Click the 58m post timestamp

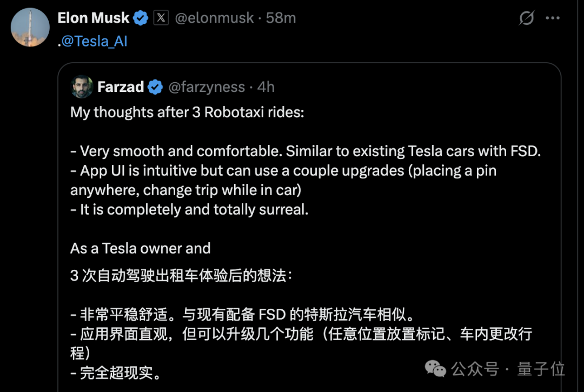281,18
